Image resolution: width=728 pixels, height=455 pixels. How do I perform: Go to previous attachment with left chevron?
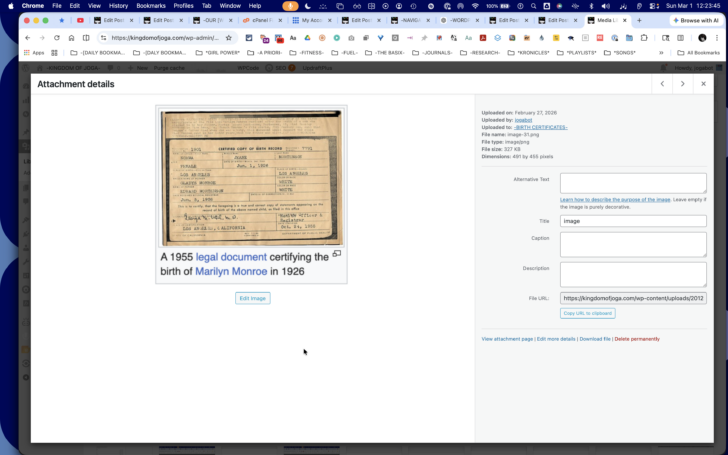[x=662, y=84]
